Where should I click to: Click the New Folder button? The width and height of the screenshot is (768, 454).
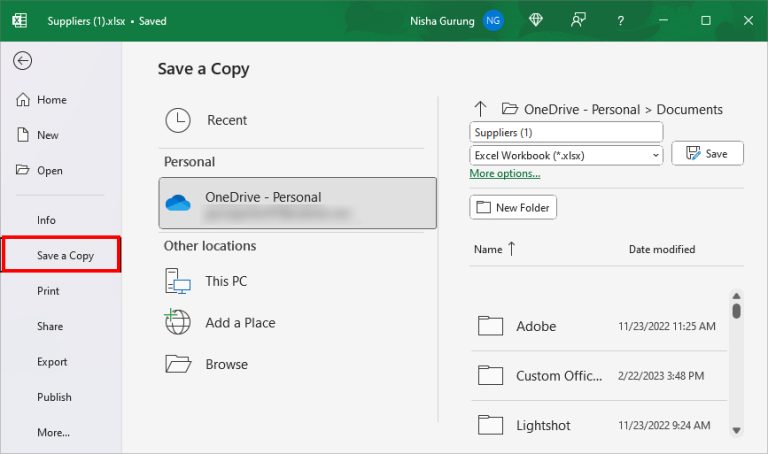point(513,207)
